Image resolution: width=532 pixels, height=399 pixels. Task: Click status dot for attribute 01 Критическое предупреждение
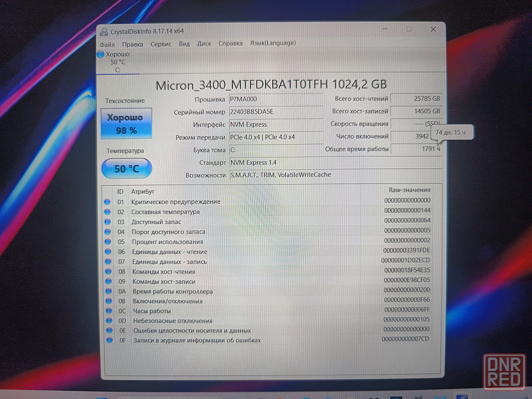[x=107, y=202]
